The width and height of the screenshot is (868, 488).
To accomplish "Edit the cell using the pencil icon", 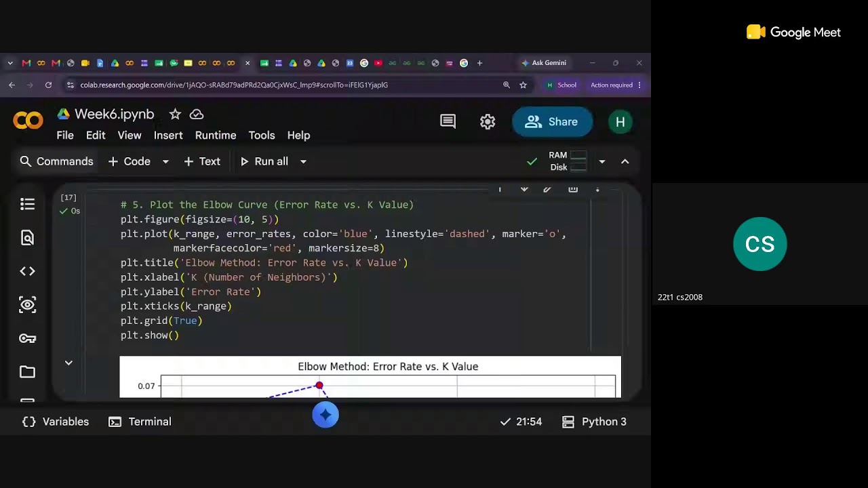I will [x=547, y=189].
